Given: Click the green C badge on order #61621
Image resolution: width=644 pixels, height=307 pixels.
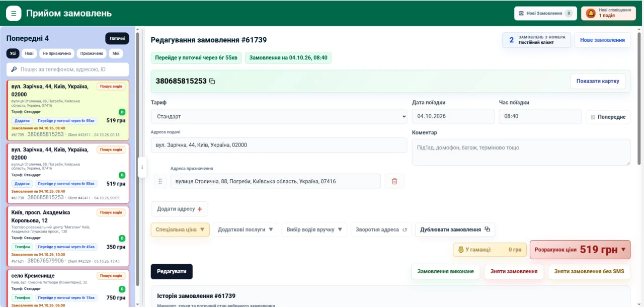Looking at the screenshot, I should [x=122, y=238].
